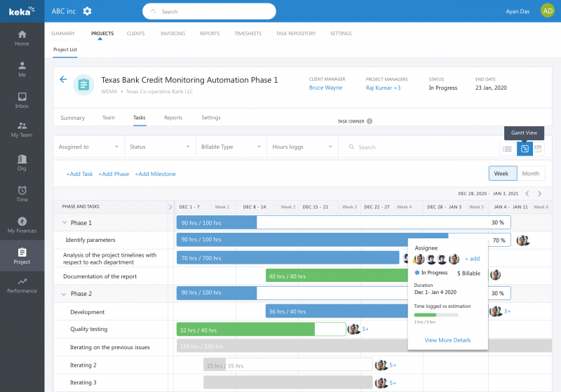Collapse the Phase 1 group
The image size is (561, 392).
tap(65, 222)
